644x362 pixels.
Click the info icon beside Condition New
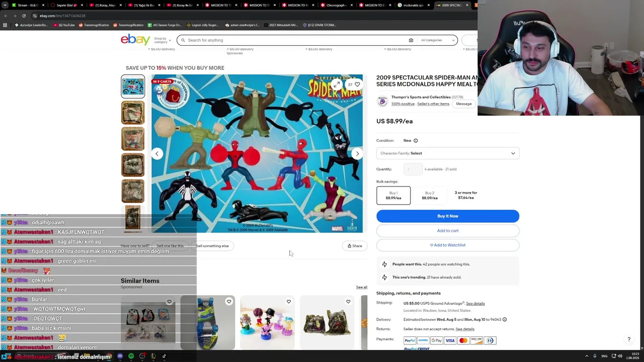(416, 141)
